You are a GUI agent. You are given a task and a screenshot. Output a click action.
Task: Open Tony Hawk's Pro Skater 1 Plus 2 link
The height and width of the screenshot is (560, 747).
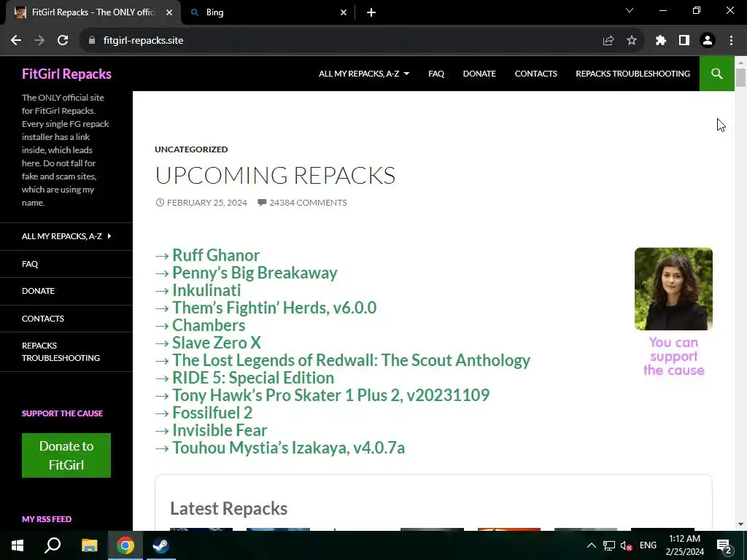pos(330,395)
